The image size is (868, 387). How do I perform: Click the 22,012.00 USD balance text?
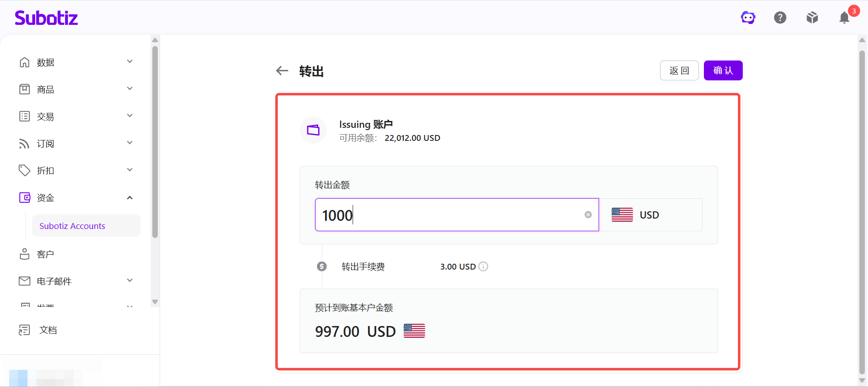(x=412, y=138)
